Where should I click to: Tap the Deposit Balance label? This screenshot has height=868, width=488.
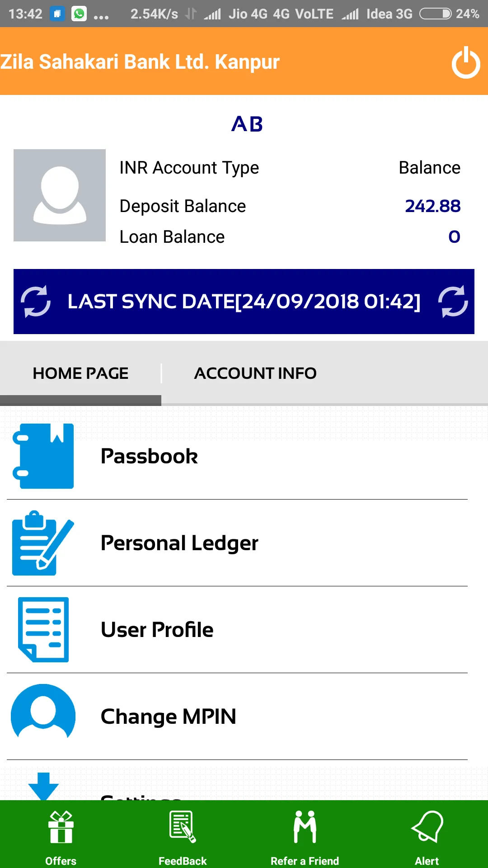pos(183,206)
